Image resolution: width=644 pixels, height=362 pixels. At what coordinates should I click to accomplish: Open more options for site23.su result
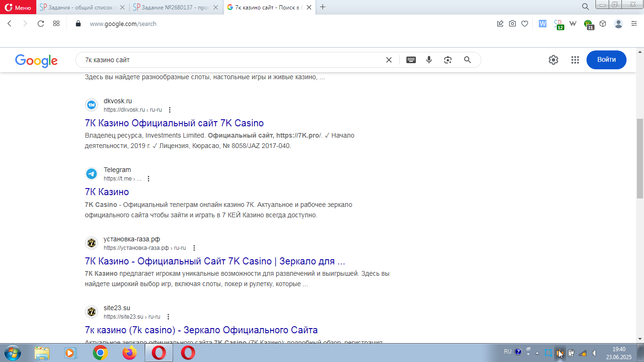pyautogui.click(x=168, y=317)
